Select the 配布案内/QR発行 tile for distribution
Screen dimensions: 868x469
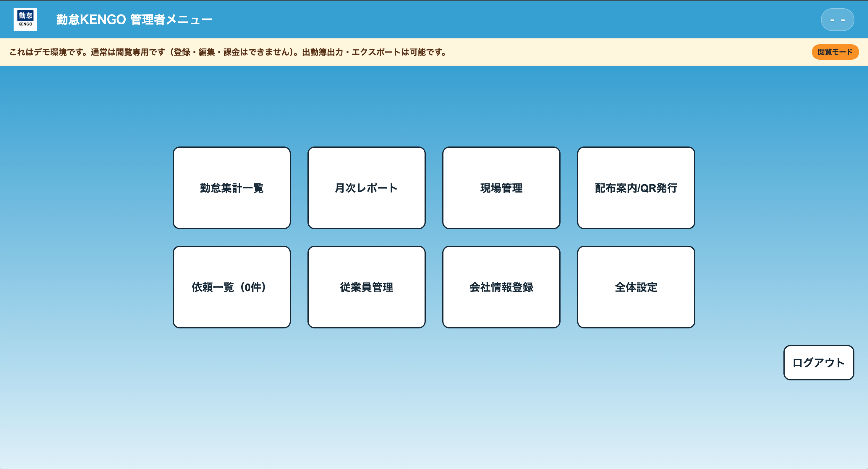point(636,188)
